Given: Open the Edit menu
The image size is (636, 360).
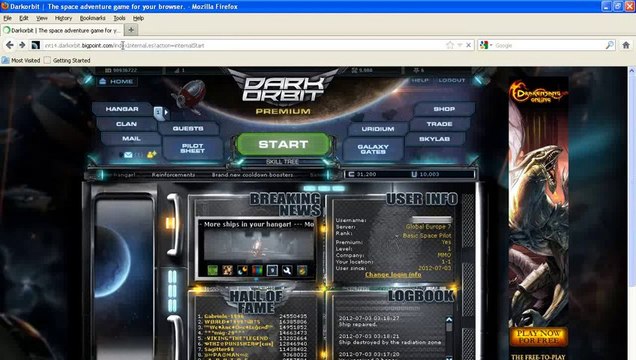Looking at the screenshot, I should [x=24, y=18].
